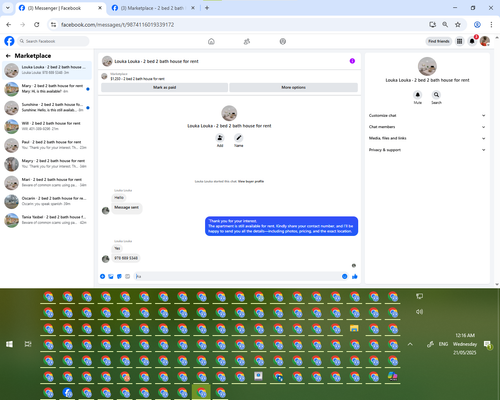Open a new Chrome tab
The image size is (500, 400).
coord(207,8)
